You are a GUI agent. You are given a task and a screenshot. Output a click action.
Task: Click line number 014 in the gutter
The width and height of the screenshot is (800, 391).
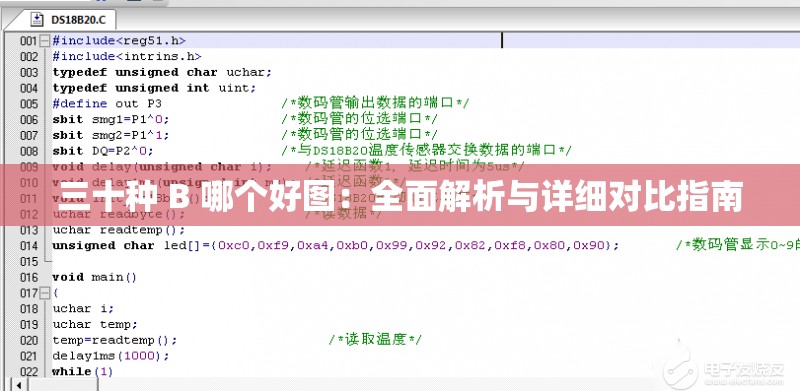tap(29, 246)
